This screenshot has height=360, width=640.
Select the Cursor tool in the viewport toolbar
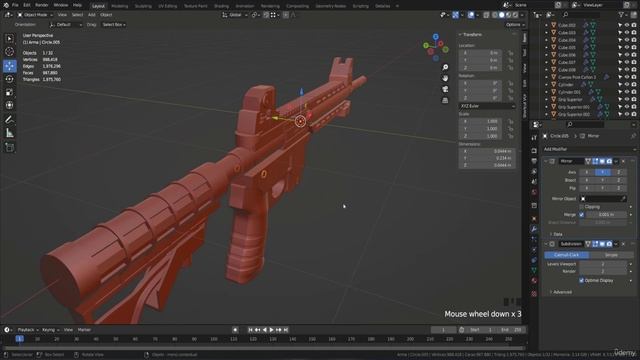(x=9, y=52)
